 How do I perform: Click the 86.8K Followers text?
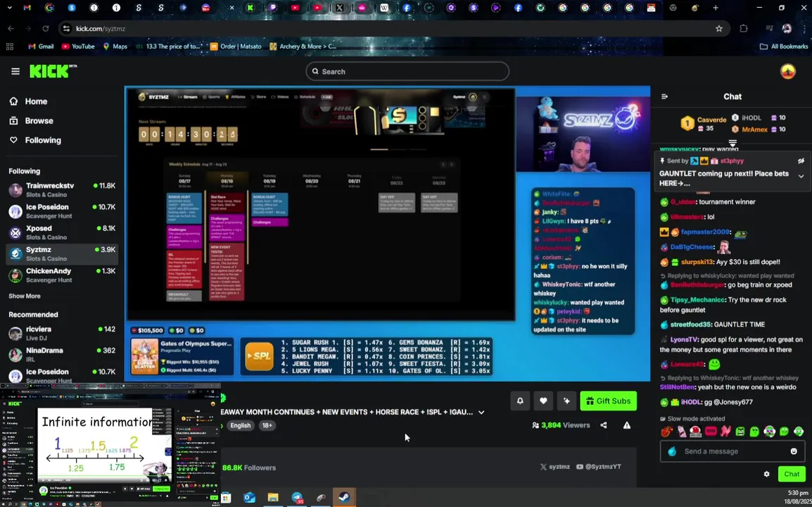click(x=249, y=468)
